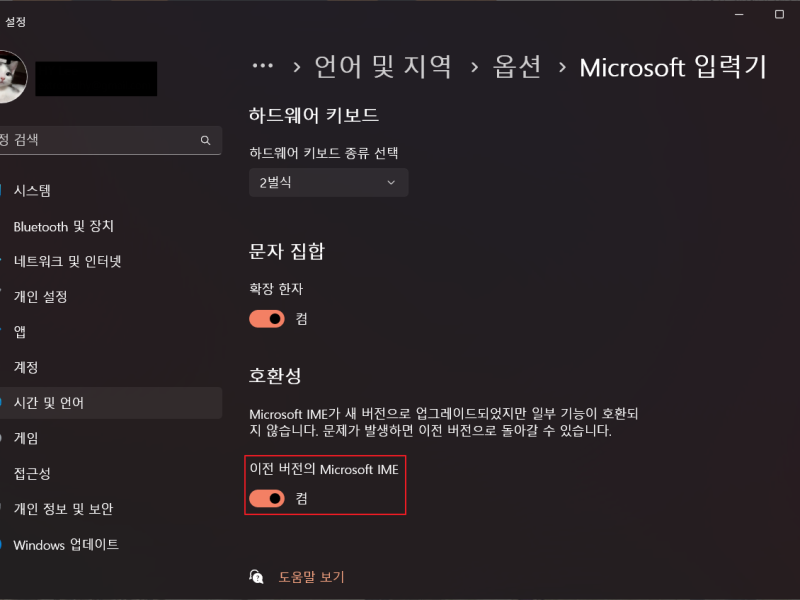
Task: Click the chevron arrow in keyboard type dropdown
Action: click(391, 183)
